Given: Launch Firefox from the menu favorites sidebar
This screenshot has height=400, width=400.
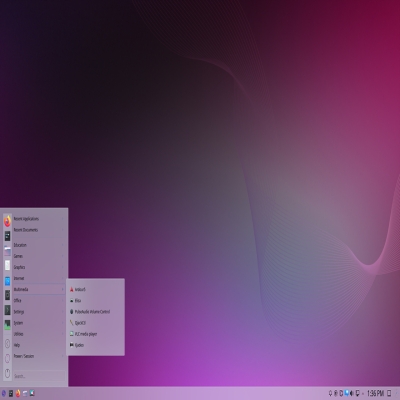Looking at the screenshot, I should (x=7, y=221).
